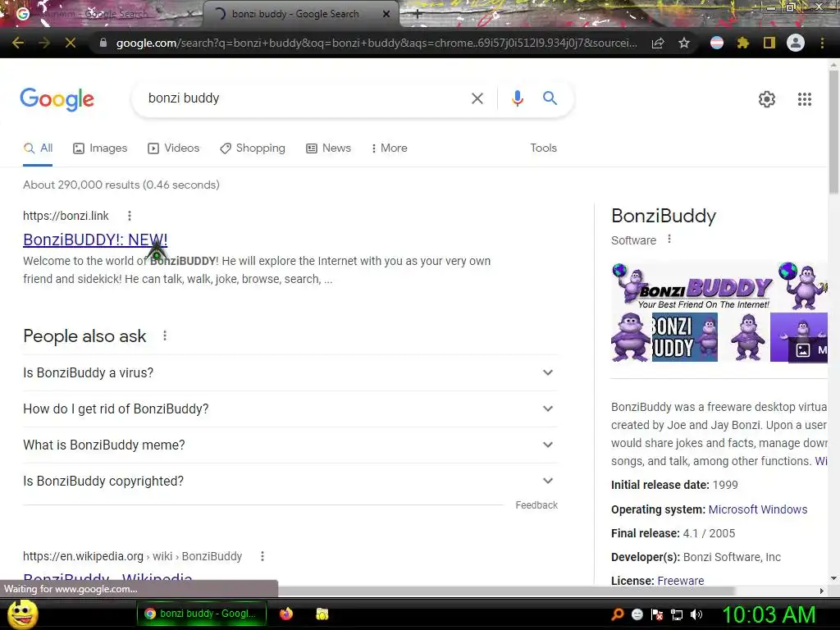Viewport: 840px width, 630px height.
Task: Click the Feedback link
Action: tap(536, 505)
